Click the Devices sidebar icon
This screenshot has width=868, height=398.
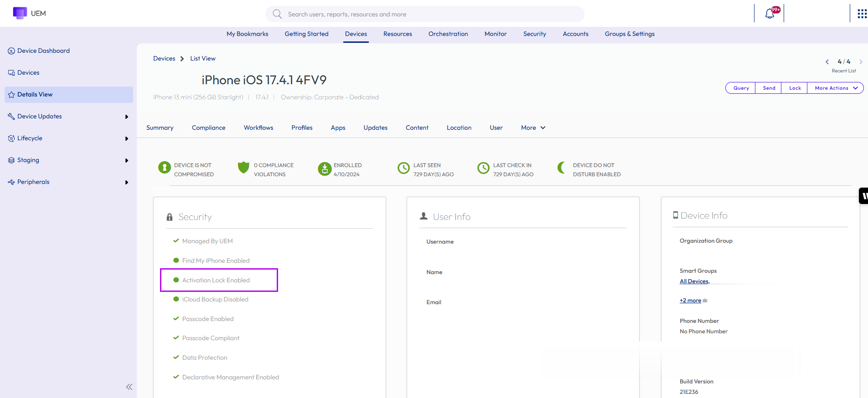[x=11, y=73]
